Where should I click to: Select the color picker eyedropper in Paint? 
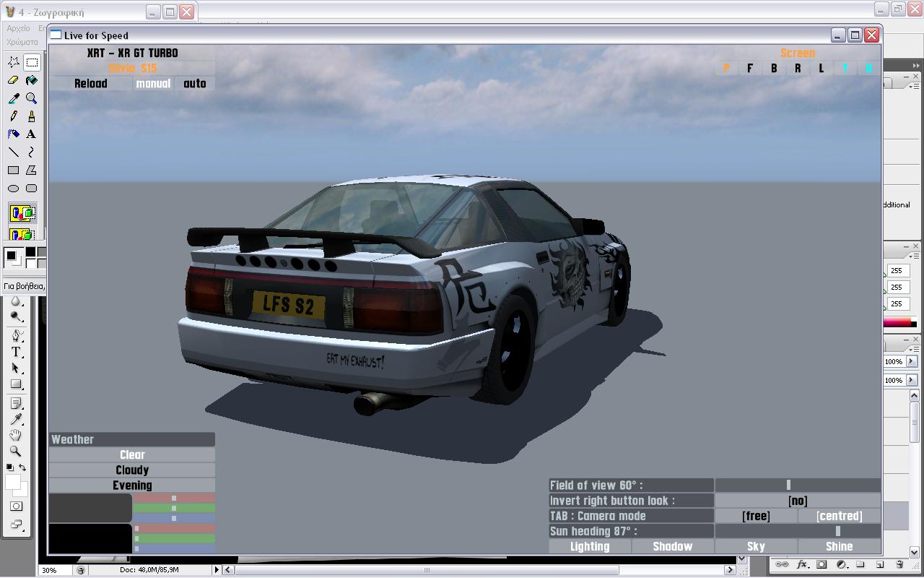click(x=14, y=98)
